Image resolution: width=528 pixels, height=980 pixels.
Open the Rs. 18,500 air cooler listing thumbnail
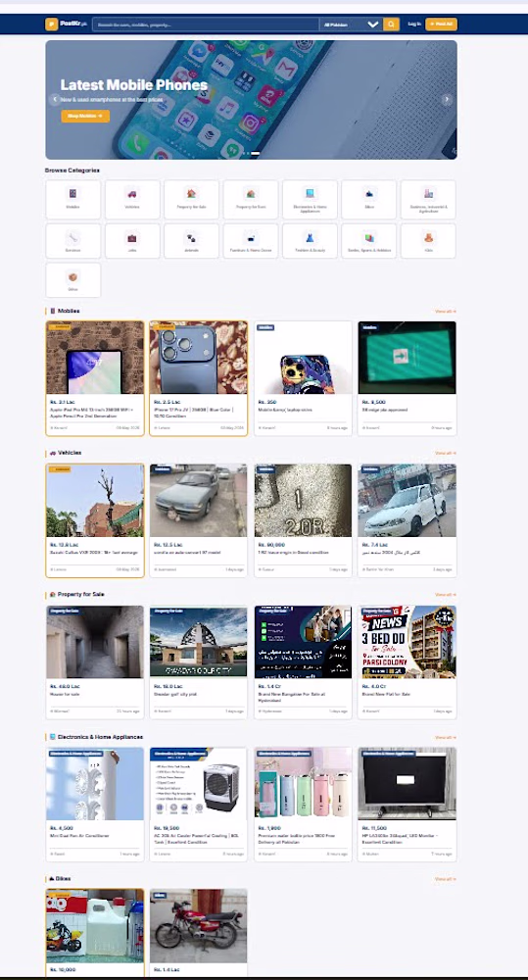199,784
